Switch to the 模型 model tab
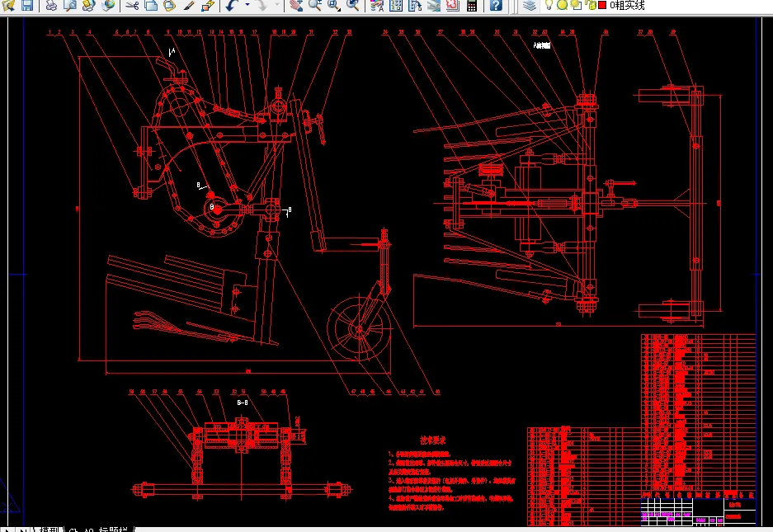This screenshot has height=532, width=773. pyautogui.click(x=49, y=530)
